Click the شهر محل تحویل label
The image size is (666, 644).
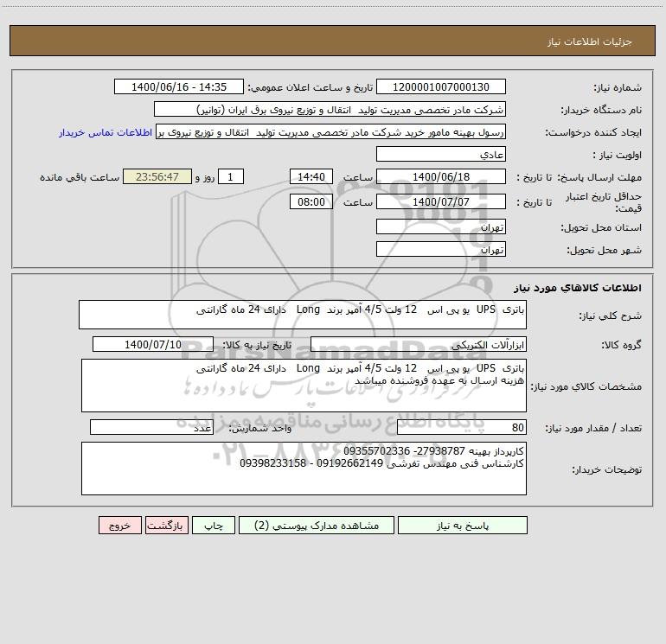pos(605,250)
